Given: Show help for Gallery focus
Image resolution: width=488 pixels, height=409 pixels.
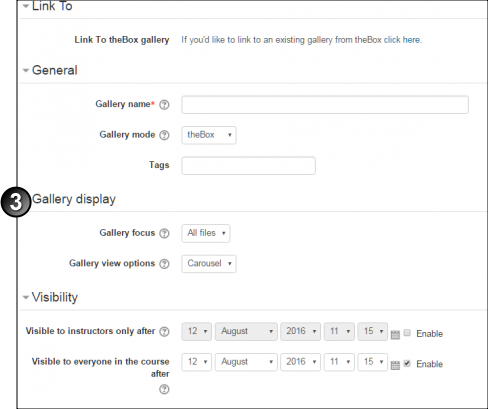Looking at the screenshot, I should (x=164, y=233).
